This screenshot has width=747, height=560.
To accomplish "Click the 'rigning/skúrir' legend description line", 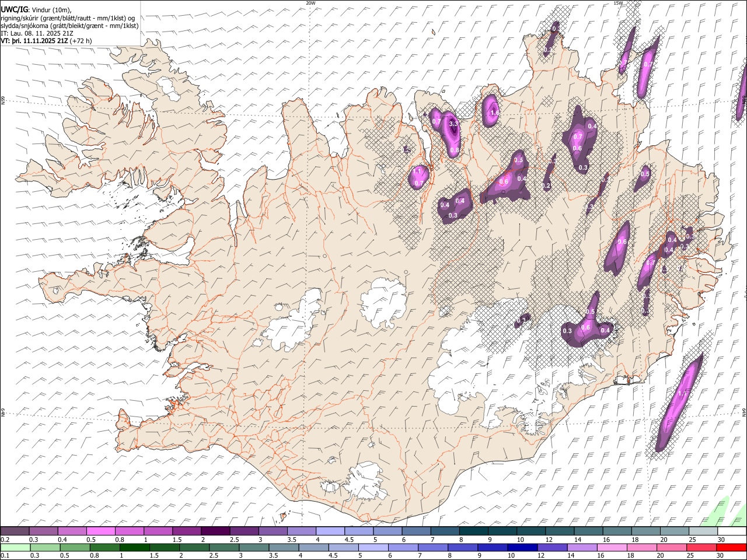I will coord(68,18).
